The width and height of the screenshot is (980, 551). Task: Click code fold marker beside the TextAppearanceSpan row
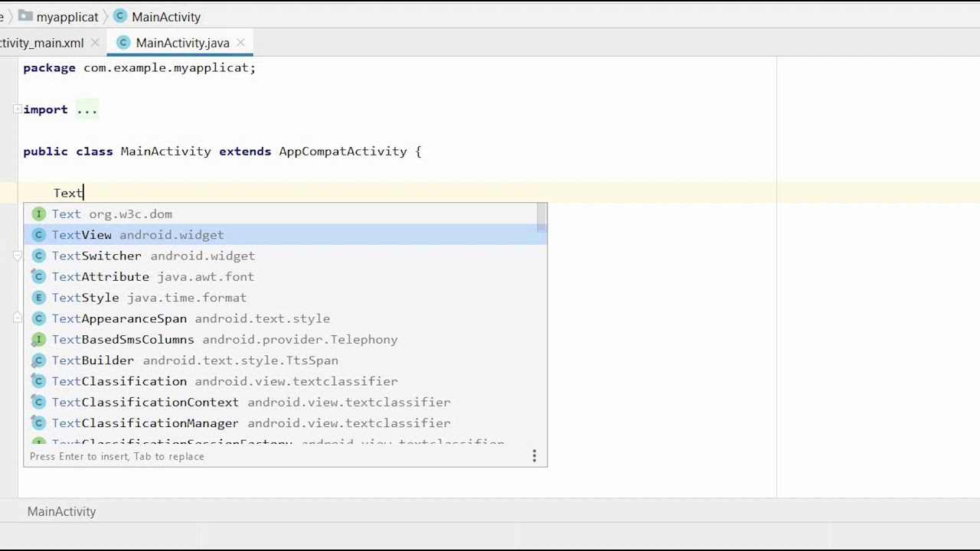(17, 318)
